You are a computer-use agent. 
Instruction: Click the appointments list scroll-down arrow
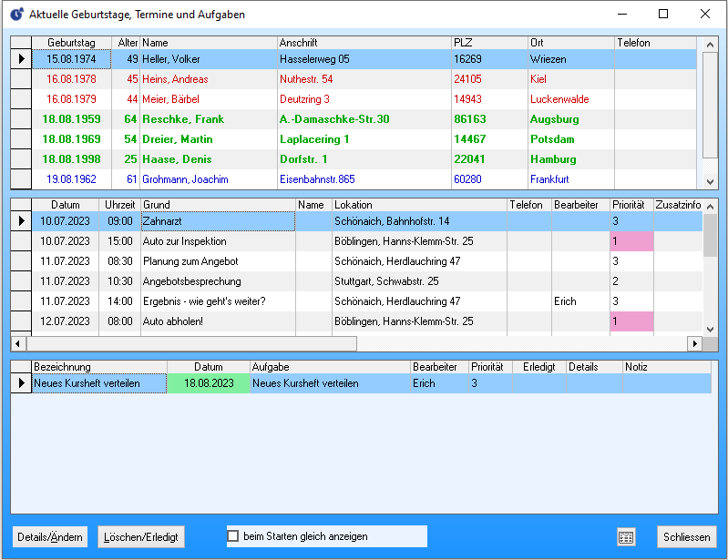tap(710, 329)
